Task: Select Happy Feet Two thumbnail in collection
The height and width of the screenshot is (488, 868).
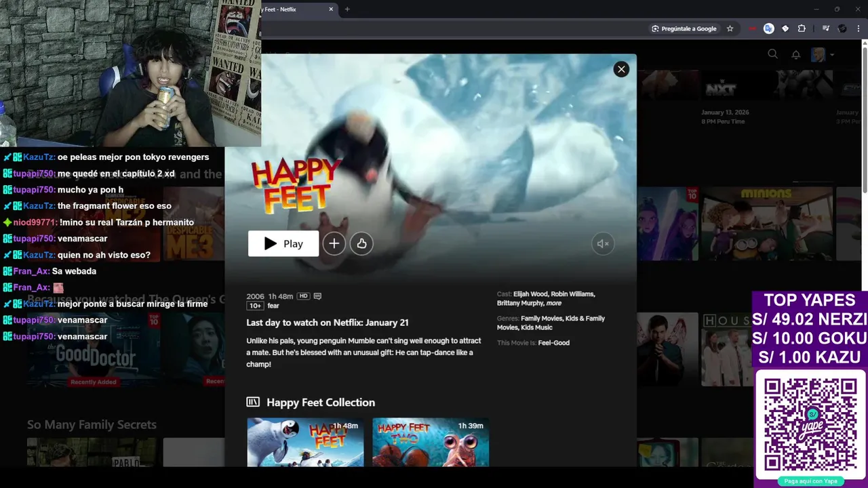Action: pyautogui.click(x=431, y=442)
